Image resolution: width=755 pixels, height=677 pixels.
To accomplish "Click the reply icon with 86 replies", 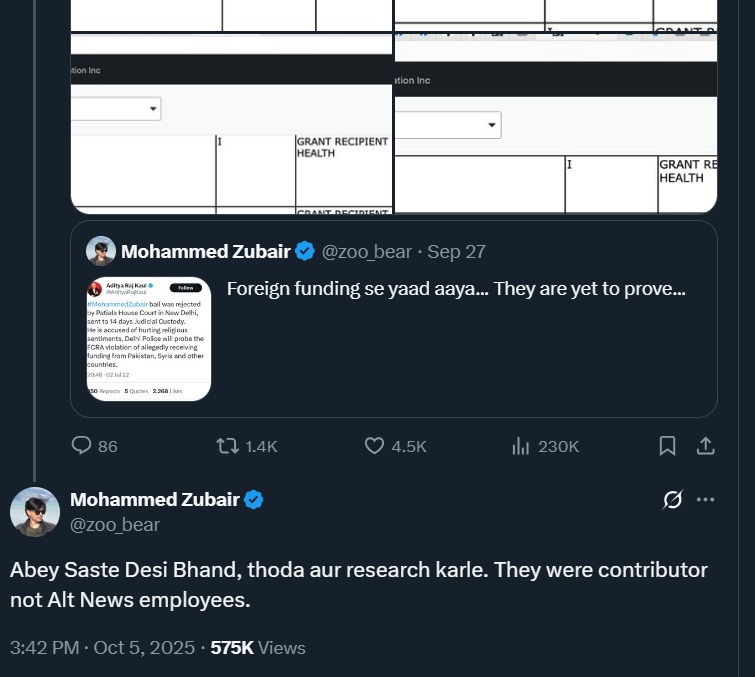I will 82,446.
